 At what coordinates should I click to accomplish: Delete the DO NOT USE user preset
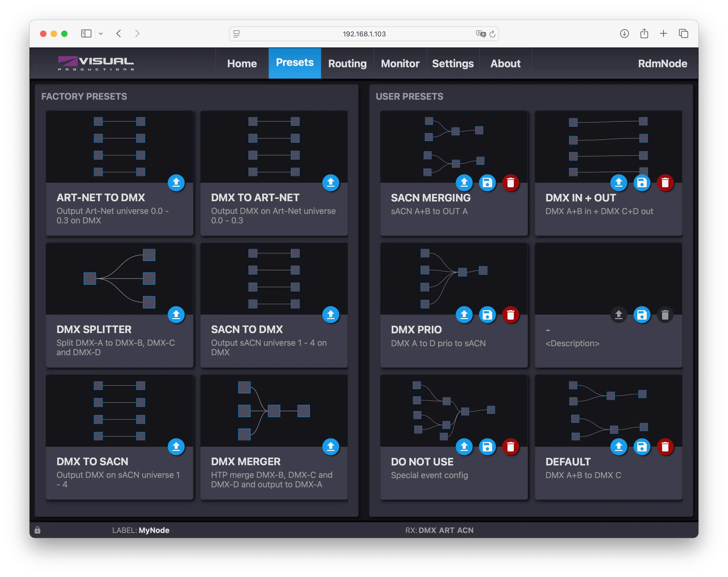510,447
